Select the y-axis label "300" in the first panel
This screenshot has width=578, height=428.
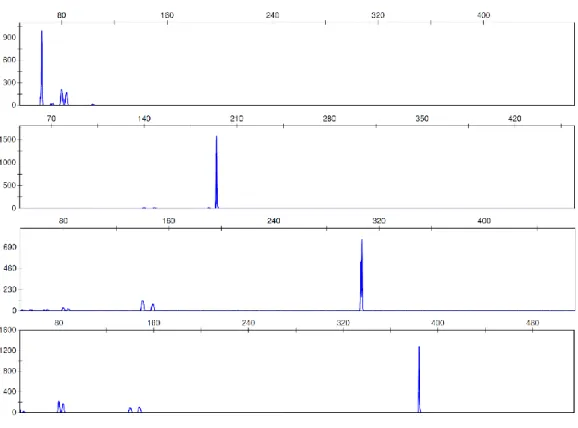pos(9,83)
